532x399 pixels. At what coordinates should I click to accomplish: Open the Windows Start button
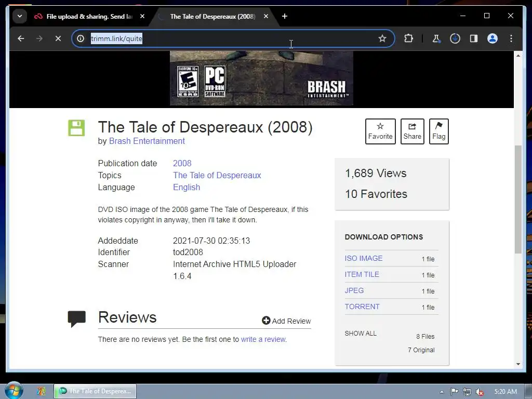[13, 391]
